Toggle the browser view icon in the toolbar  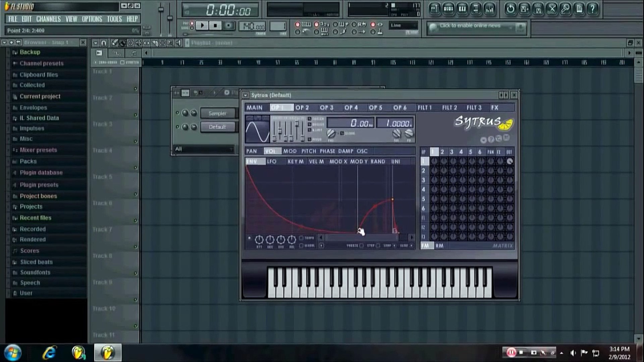(476, 9)
